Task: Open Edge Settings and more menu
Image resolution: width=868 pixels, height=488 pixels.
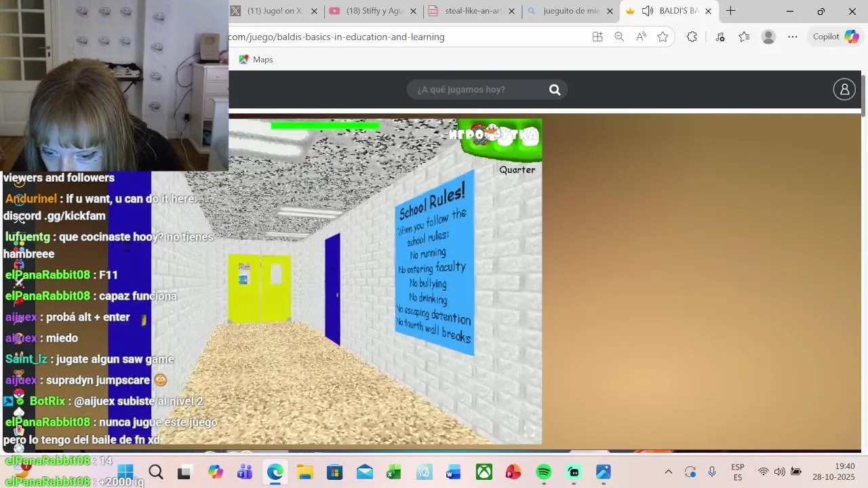Action: click(x=793, y=37)
